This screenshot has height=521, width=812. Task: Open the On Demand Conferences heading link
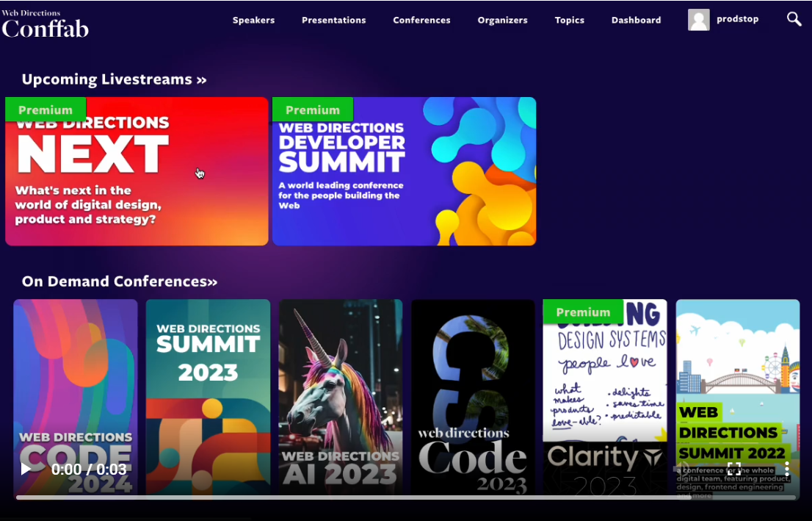point(120,281)
